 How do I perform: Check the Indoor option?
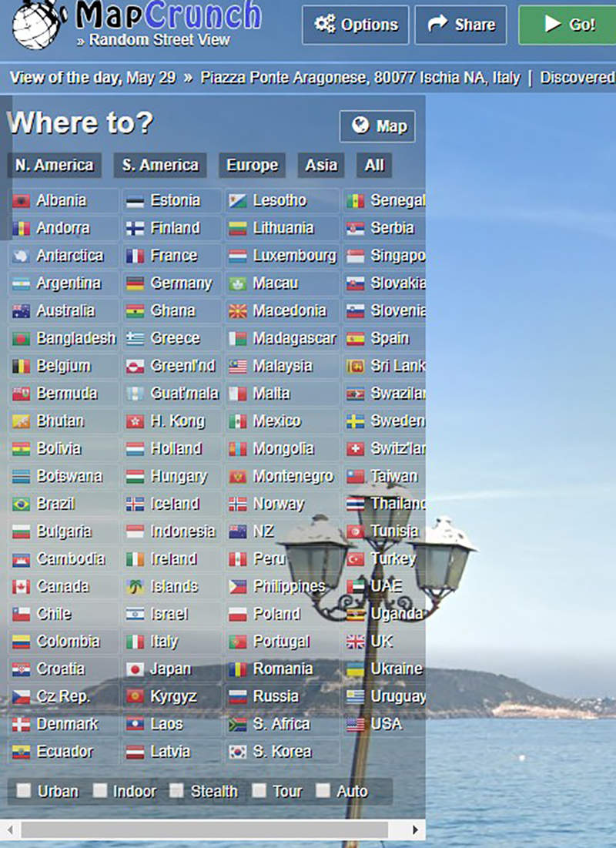pos(100,791)
